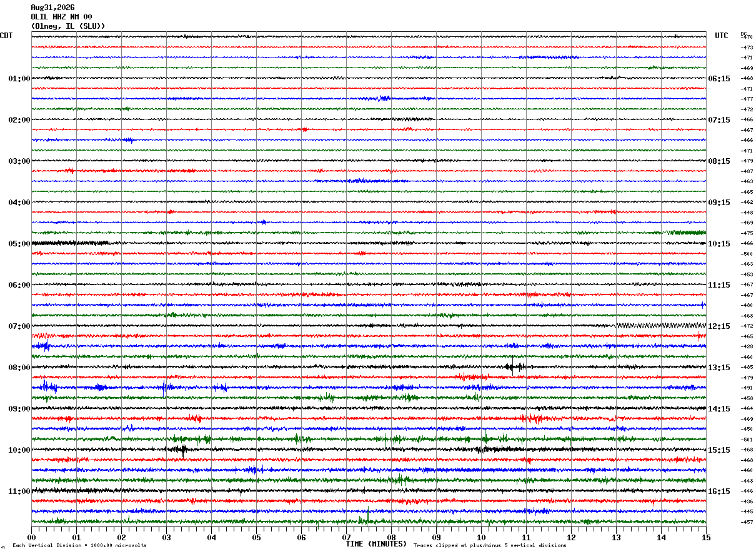This screenshot has width=756, height=554.
Task: Click minute 08 on the time axis
Action: (391, 537)
